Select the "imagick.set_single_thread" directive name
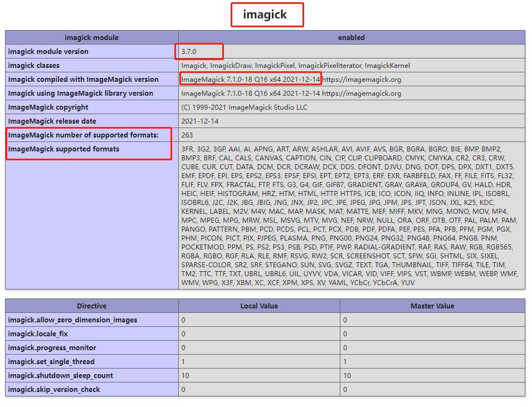This screenshot has height=407, width=532. (x=51, y=361)
